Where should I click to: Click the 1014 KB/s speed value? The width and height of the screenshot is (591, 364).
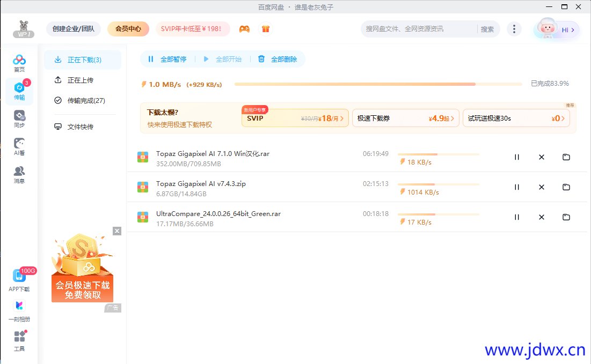click(x=423, y=192)
